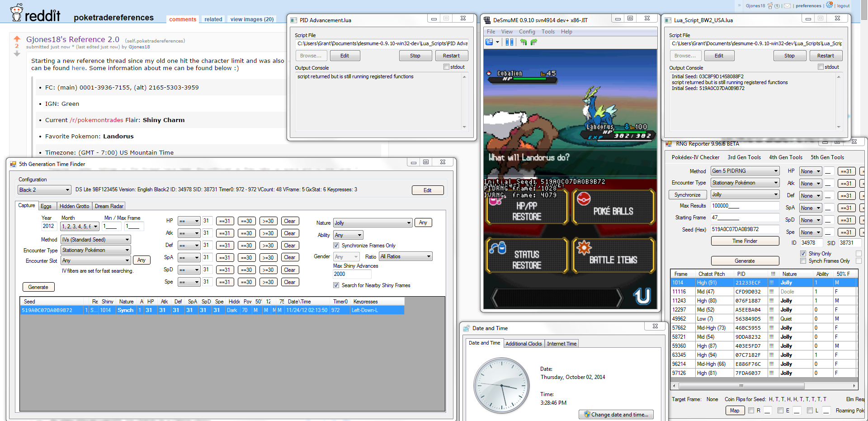The height and width of the screenshot is (421, 868).
Task: Toggle stdout checkbox in Lua_Script_BW2_USA window
Action: pos(821,67)
